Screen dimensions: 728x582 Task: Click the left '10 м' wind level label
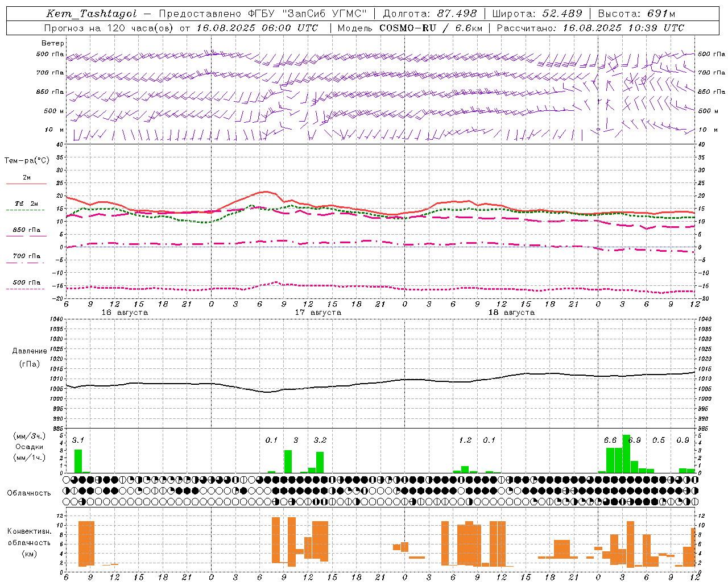pos(54,130)
